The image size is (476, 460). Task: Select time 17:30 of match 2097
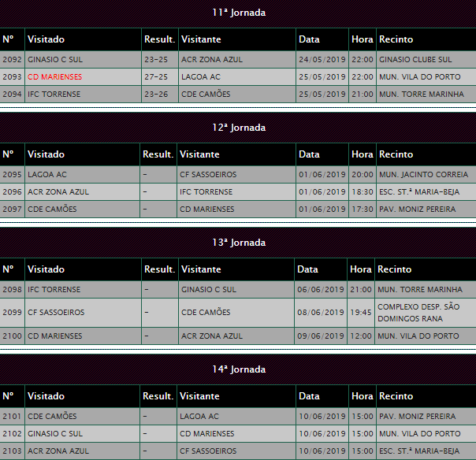coord(363,209)
